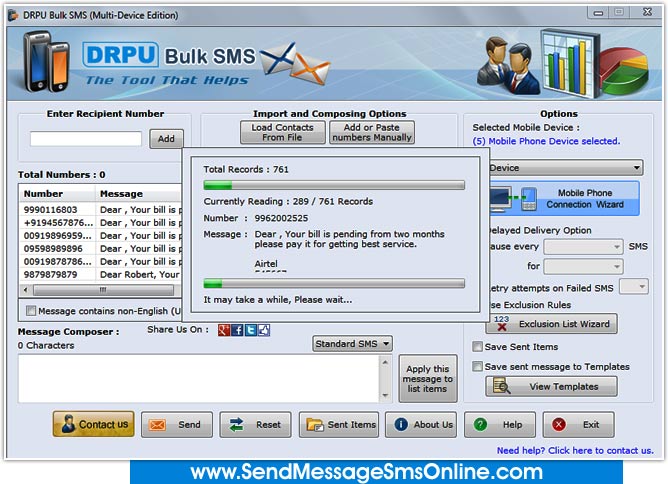The height and width of the screenshot is (484, 668).
Task: Enable Save sent message to Templates
Action: pyautogui.click(x=477, y=366)
